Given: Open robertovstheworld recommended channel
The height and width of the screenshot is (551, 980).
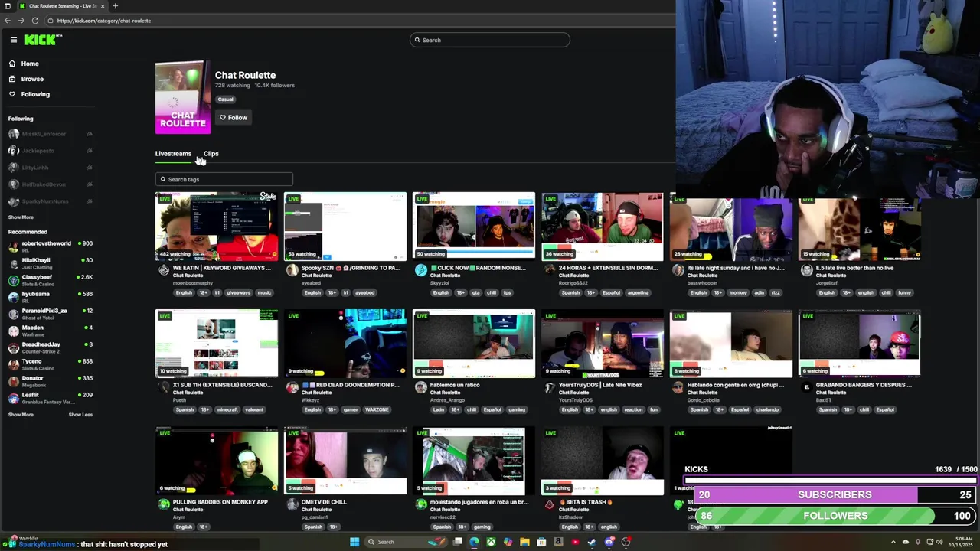Looking at the screenshot, I should (51, 246).
